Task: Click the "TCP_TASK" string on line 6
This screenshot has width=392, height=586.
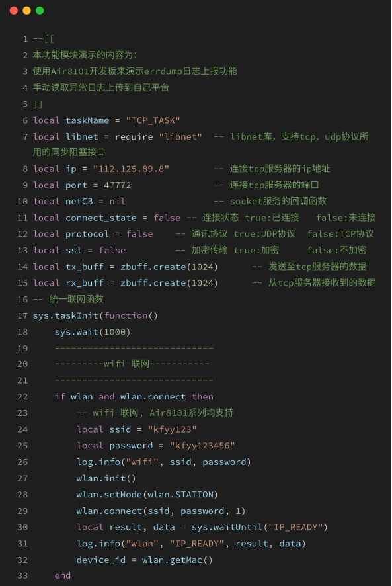Action: [x=153, y=120]
